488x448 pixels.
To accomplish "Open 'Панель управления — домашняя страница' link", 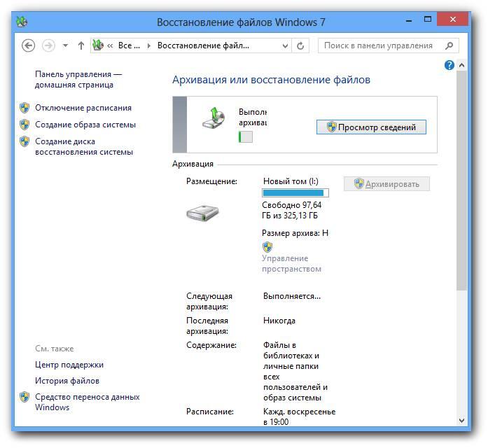I will click(78, 79).
